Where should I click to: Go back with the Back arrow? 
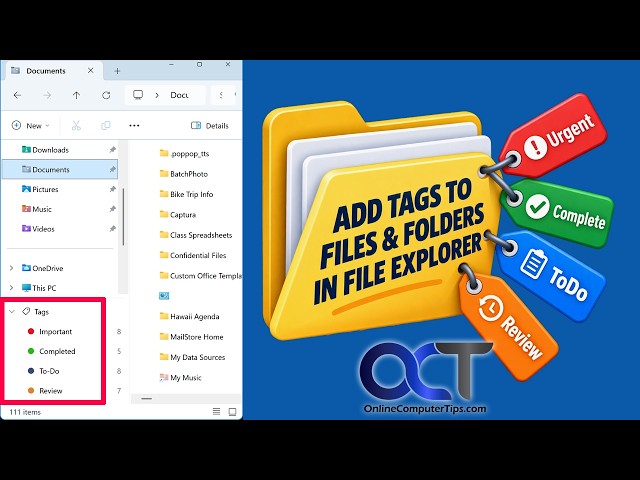(x=17, y=95)
